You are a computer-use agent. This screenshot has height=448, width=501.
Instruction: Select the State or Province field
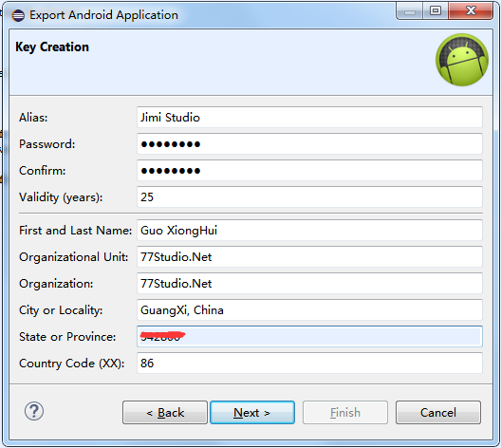[309, 337]
